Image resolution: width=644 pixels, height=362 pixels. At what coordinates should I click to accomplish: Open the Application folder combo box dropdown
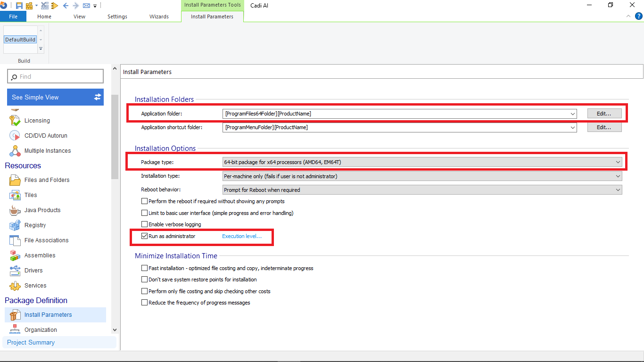point(573,114)
